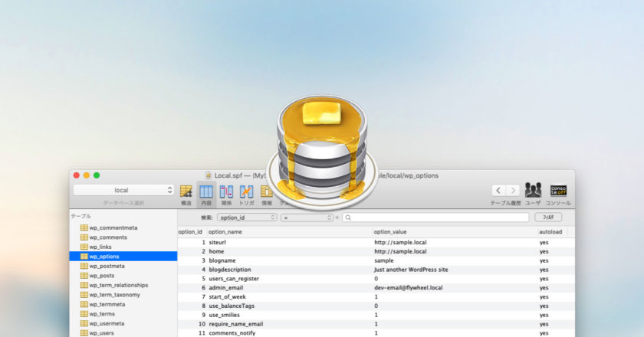Open the トリガ (Triggers) view
Viewport: 644px width, 337px height.
click(x=246, y=194)
